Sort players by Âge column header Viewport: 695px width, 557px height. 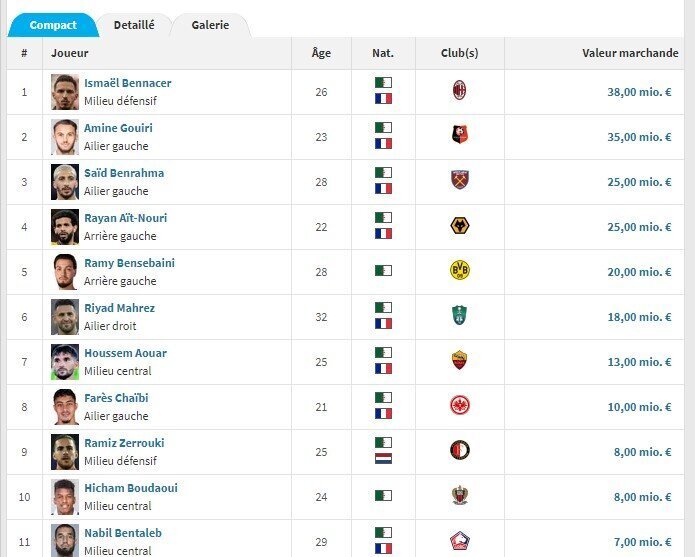[x=321, y=53]
